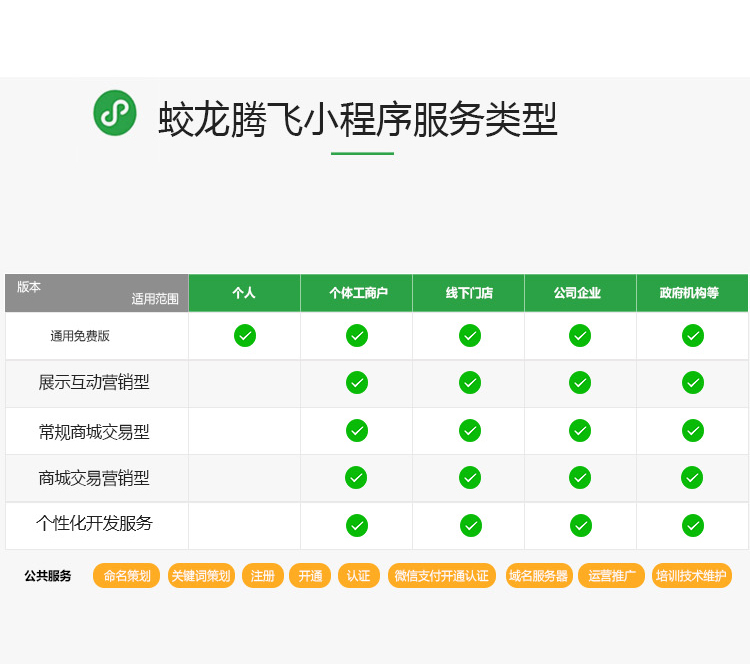Image resolution: width=750 pixels, height=664 pixels.
Task: Click the 通用免费版 checkmark under 政府机构等
Action: pyautogui.click(x=693, y=336)
